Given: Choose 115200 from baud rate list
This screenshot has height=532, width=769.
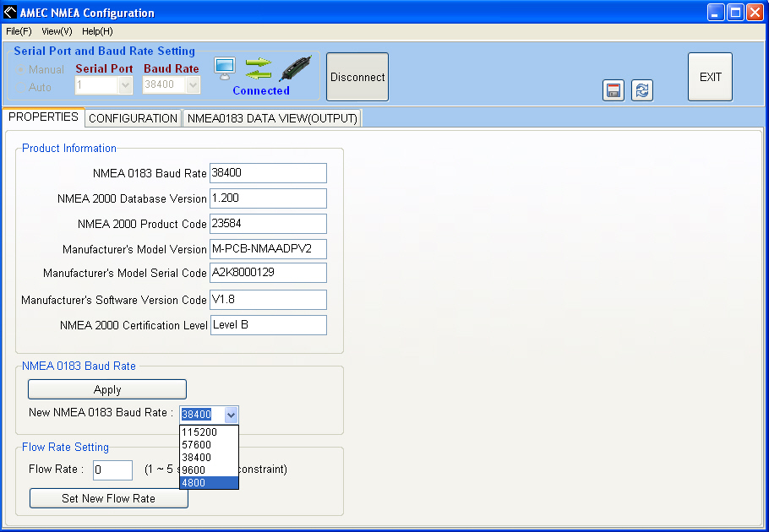Looking at the screenshot, I should [209, 432].
